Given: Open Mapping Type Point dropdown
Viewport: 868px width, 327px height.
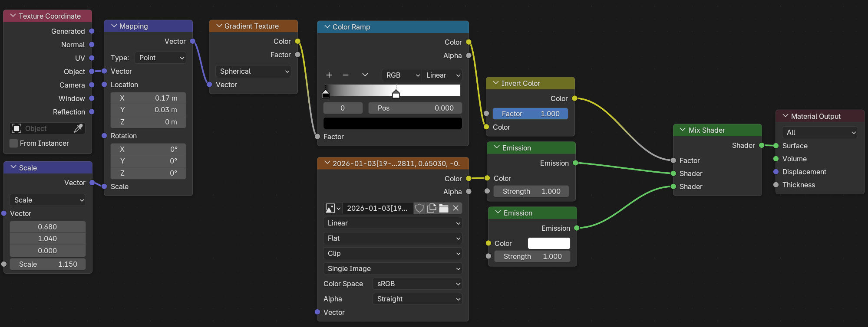Looking at the screenshot, I should pos(161,58).
